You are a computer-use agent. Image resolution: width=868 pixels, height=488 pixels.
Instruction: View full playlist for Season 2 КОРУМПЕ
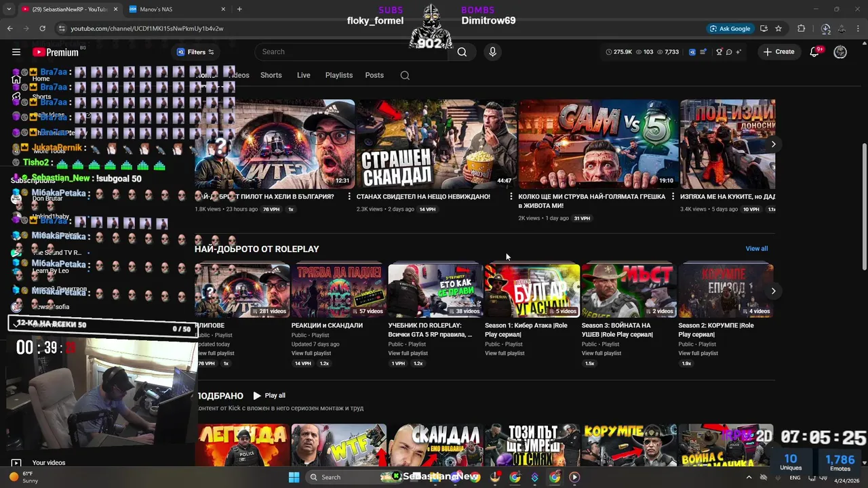698,353
